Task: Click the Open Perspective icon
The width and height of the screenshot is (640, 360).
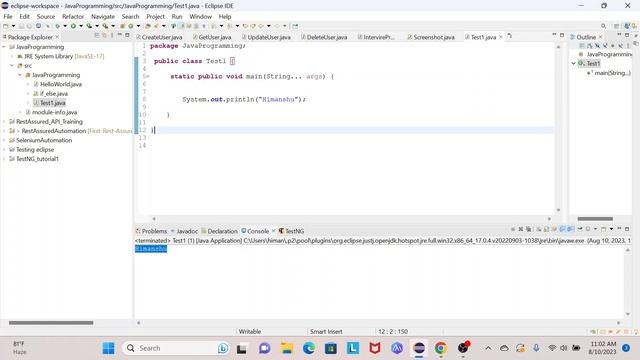Action: pos(616,26)
